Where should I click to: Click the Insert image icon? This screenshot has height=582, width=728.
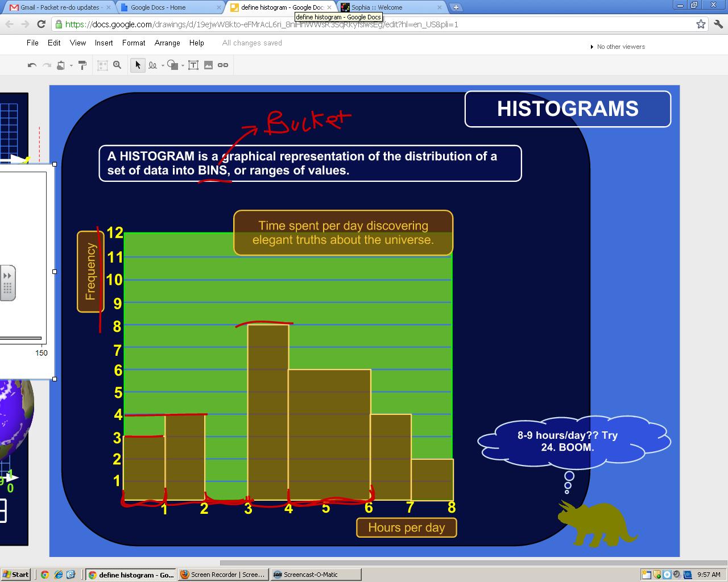(x=208, y=65)
